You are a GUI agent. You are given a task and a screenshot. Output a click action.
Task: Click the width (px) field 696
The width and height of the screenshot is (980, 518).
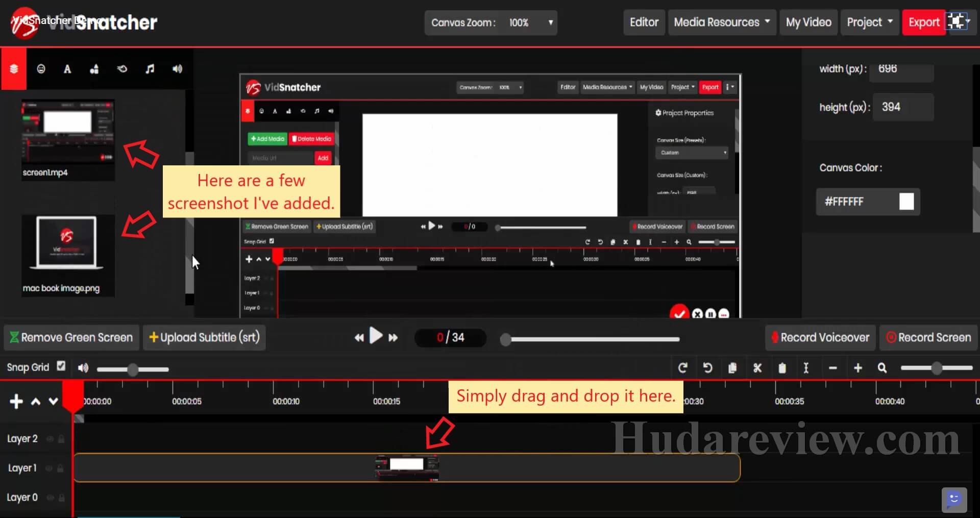coord(903,69)
